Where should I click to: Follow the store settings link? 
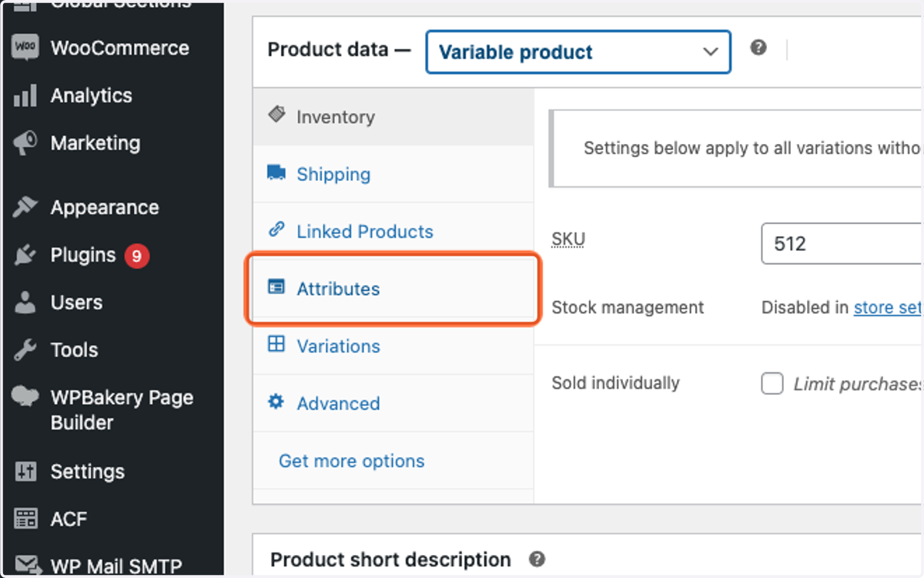coord(888,307)
